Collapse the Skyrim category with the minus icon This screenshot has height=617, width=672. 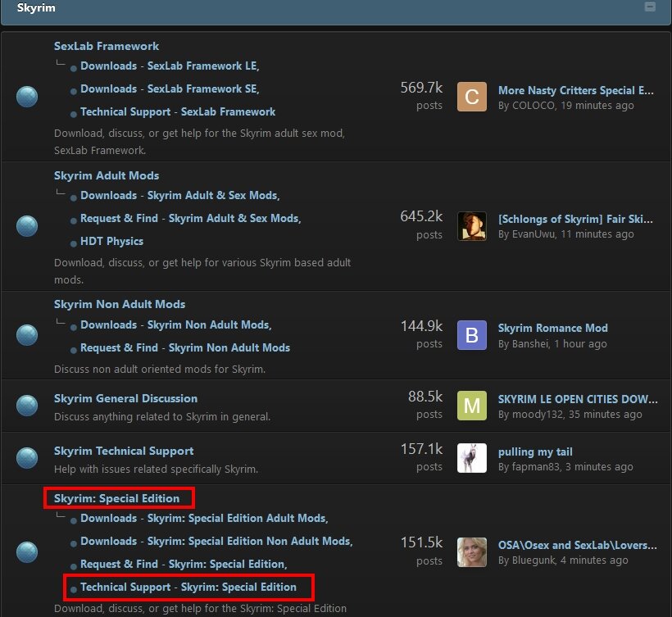[650, 7]
